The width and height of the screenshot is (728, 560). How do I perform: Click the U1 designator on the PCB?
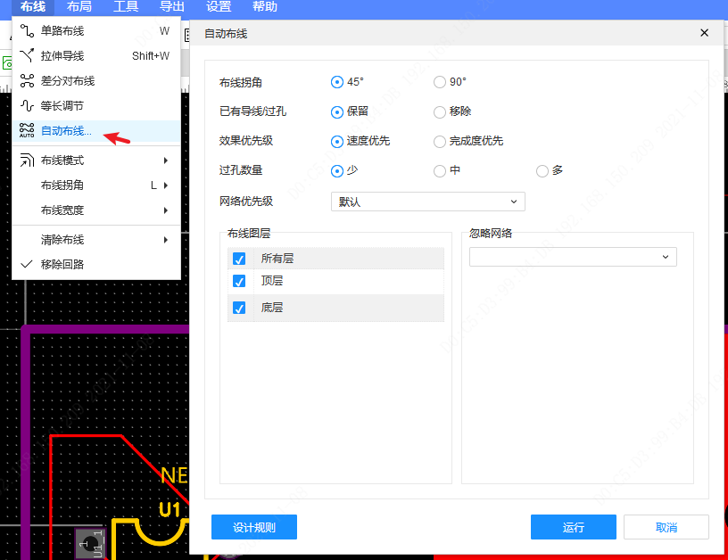(170, 509)
